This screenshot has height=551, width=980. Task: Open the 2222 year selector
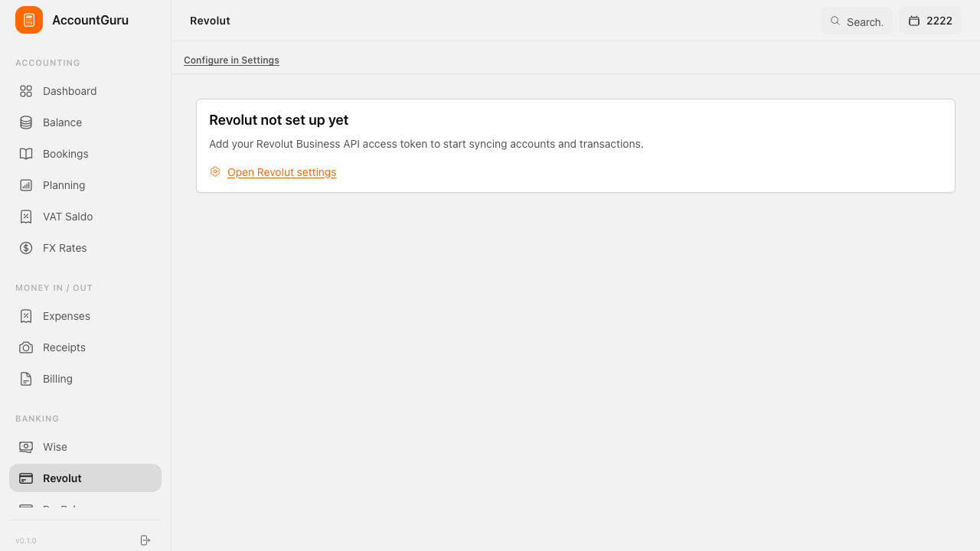point(930,21)
